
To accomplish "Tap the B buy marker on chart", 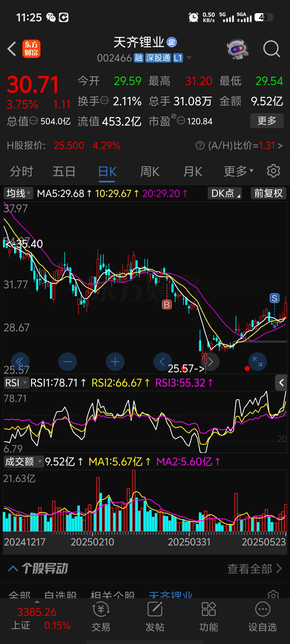I will click(167, 305).
